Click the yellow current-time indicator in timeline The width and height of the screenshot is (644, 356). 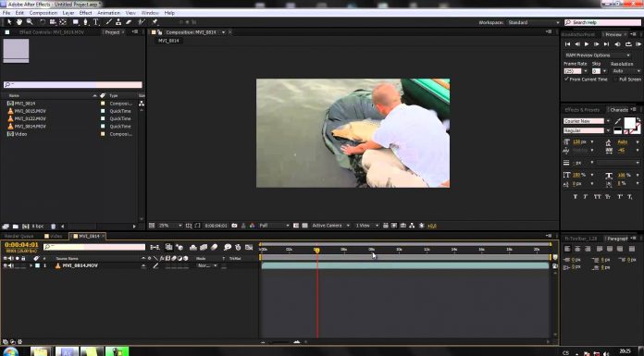pos(317,250)
